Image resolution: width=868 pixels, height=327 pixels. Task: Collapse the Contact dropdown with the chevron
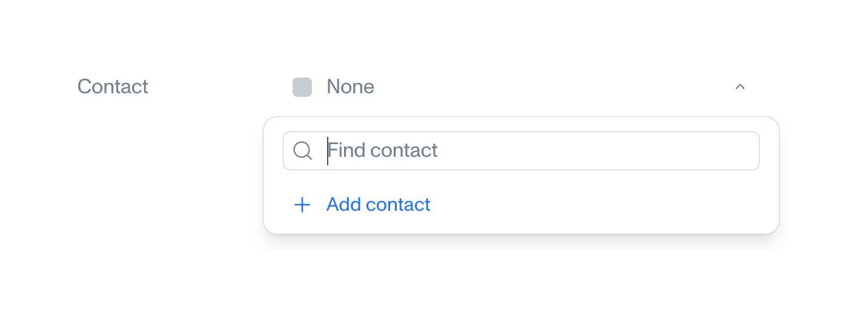point(740,87)
